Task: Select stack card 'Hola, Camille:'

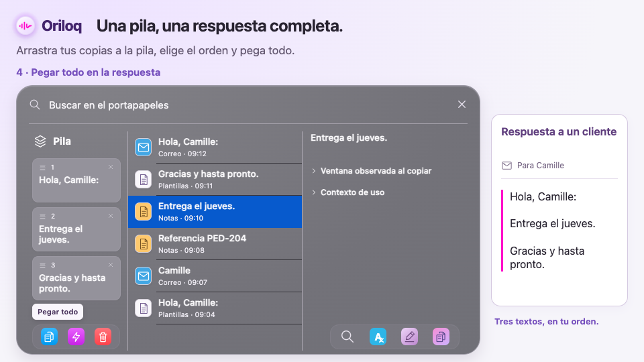Action: (76, 180)
